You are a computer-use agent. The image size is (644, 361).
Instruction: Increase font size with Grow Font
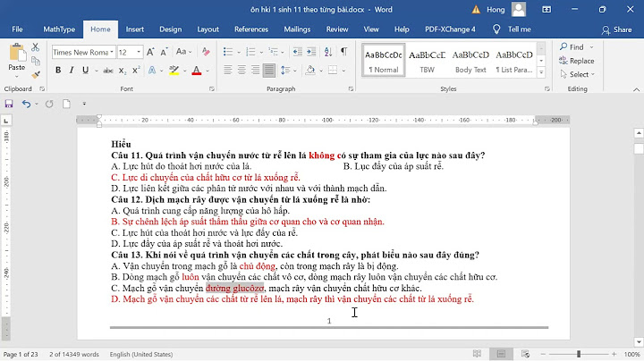[x=150, y=52]
